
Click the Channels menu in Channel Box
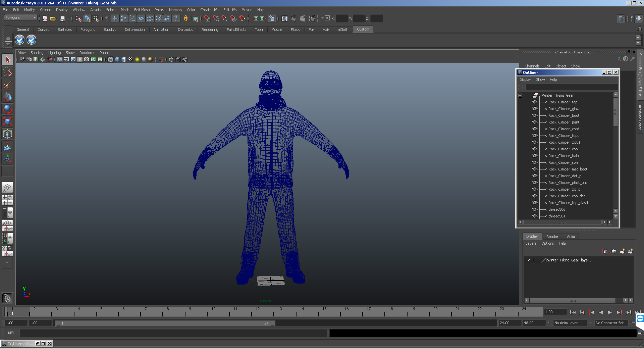[x=532, y=66]
